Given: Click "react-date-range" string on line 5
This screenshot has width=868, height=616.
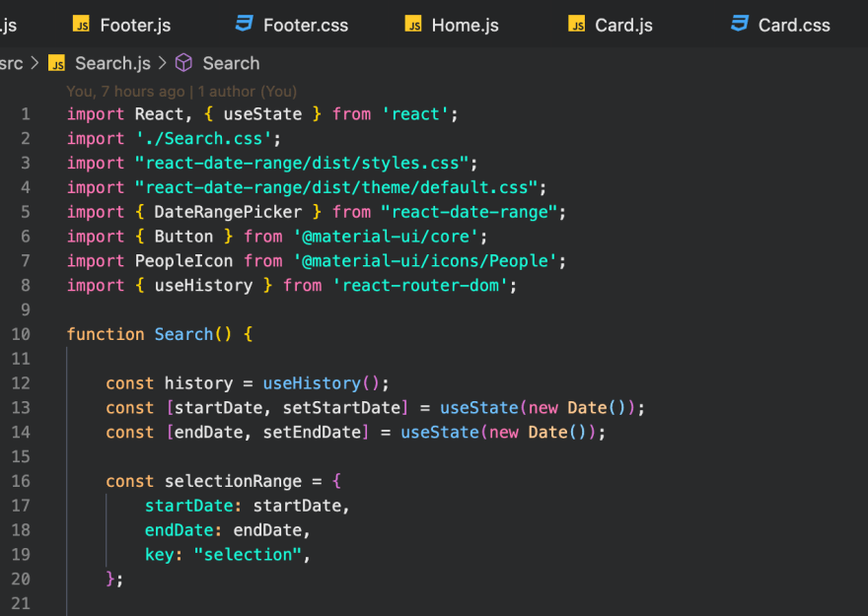Looking at the screenshot, I should [x=469, y=212].
